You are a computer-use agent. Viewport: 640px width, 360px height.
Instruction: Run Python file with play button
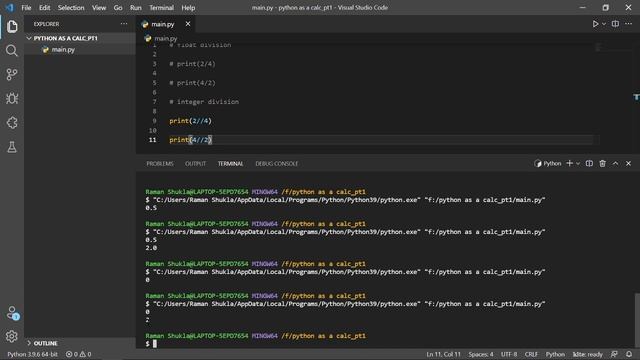595,24
